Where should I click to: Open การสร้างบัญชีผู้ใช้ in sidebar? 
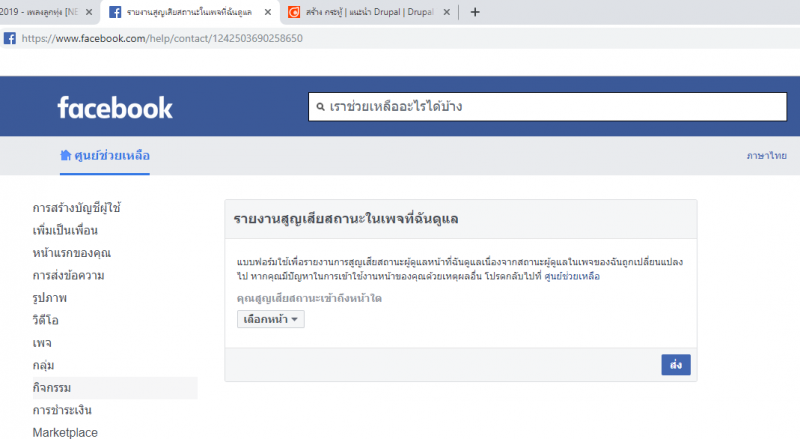(x=77, y=208)
